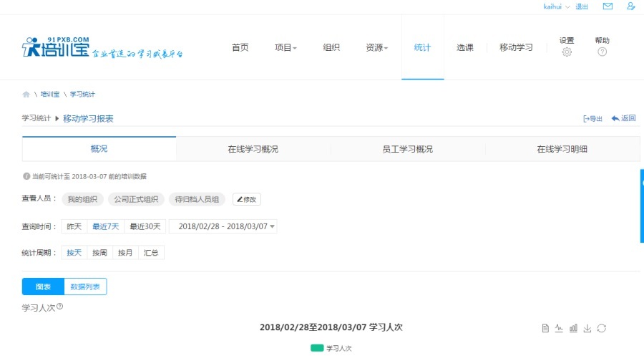644x356 pixels.
Task: Open 组织 in navigation
Action: pyautogui.click(x=331, y=48)
